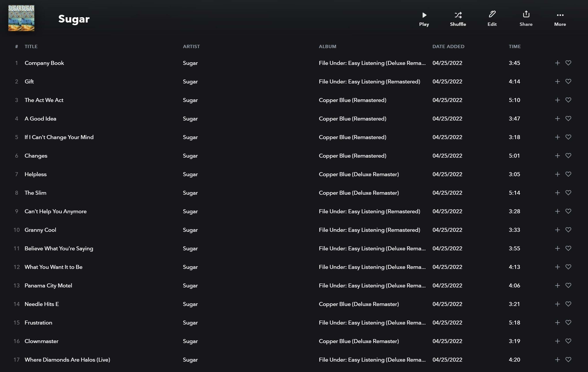Viewport: 588px width, 372px height.
Task: Open artist Sugar on Company Book row
Action: click(x=190, y=63)
